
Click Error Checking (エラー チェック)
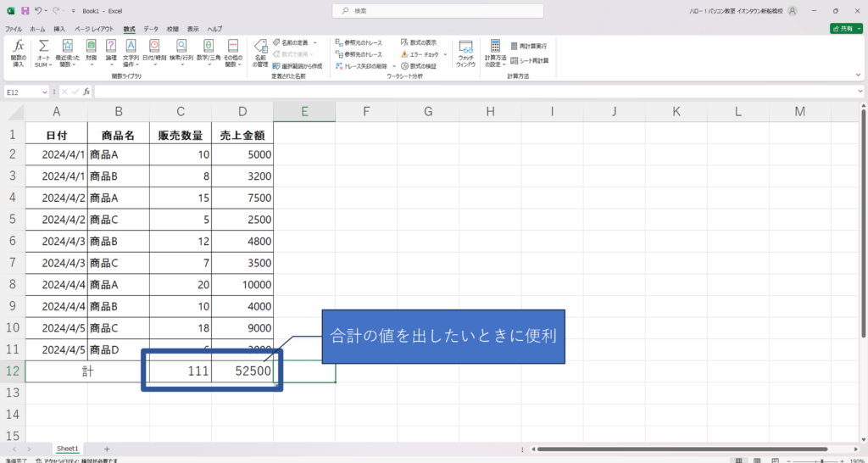420,54
